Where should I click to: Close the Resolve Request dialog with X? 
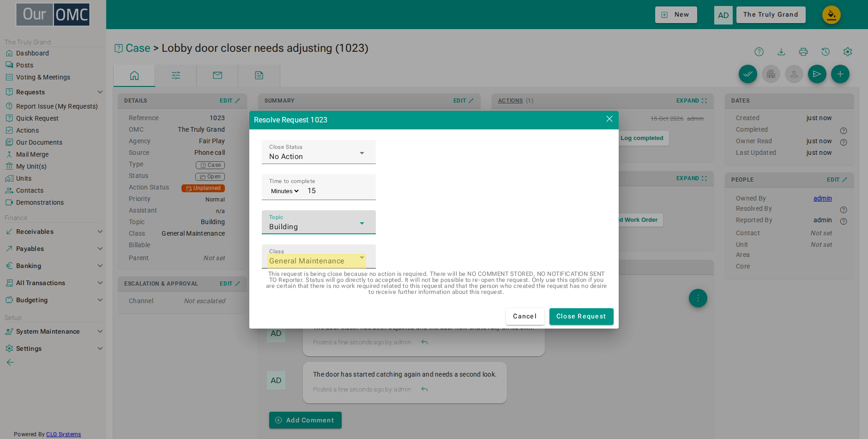coord(609,119)
